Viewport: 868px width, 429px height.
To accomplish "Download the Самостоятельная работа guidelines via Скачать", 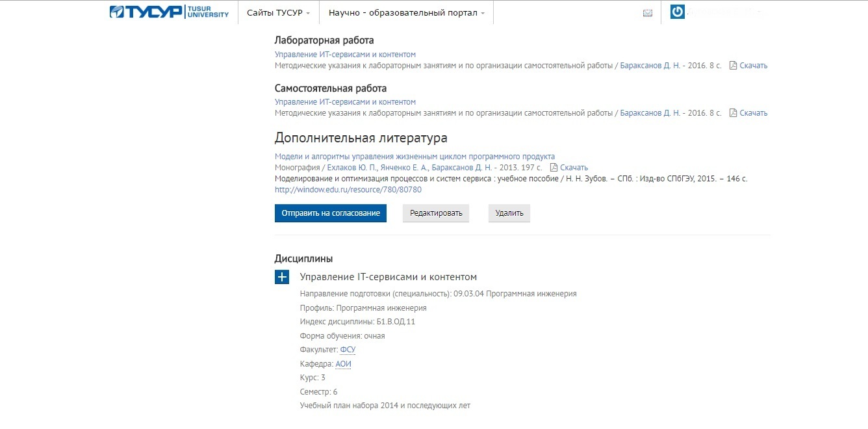I will tap(753, 113).
